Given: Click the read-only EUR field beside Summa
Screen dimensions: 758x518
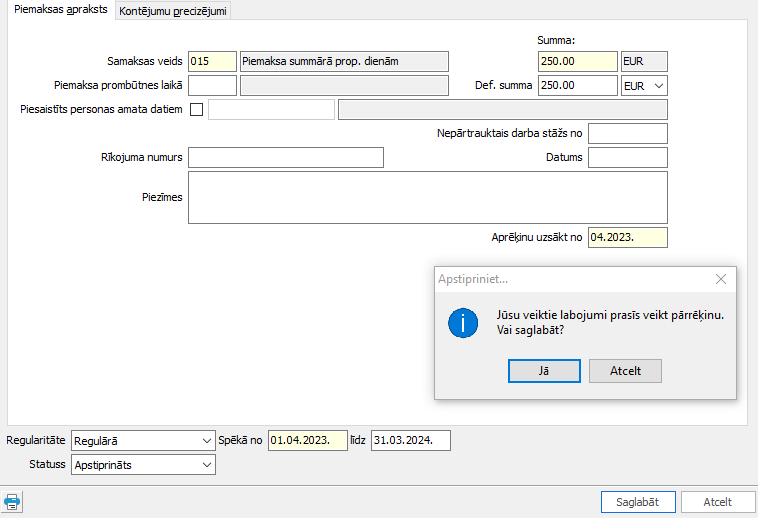Looking at the screenshot, I should pos(644,61).
